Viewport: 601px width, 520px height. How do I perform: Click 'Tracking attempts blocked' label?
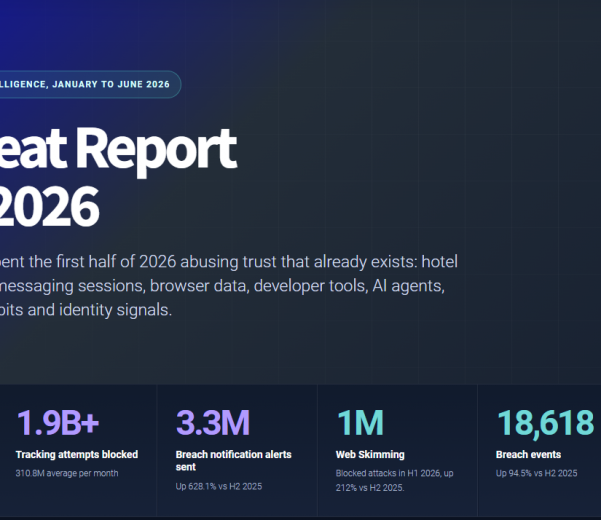point(77,454)
